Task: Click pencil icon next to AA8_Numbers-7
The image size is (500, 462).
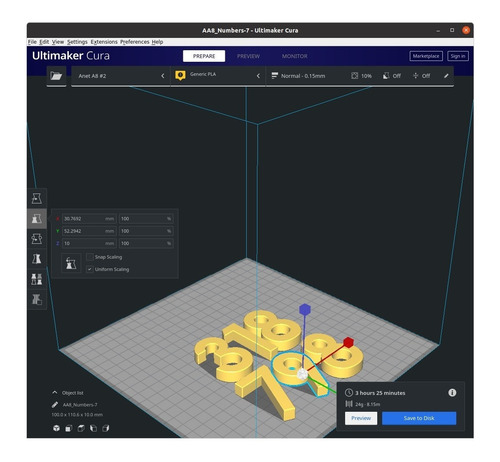Action: coord(55,405)
